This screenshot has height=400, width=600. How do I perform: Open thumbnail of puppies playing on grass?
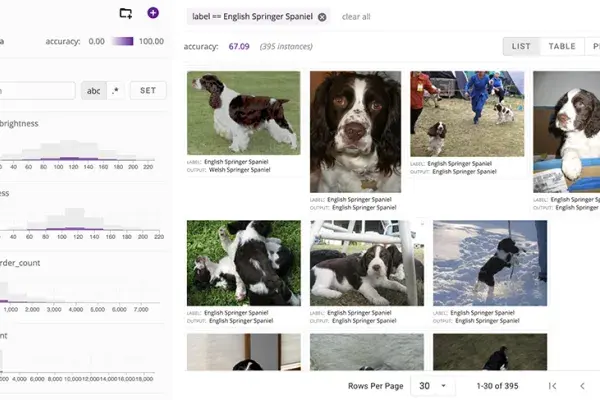[244, 263]
